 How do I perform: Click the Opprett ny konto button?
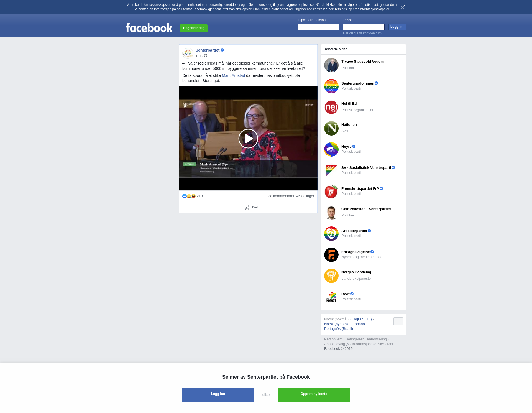point(314,395)
